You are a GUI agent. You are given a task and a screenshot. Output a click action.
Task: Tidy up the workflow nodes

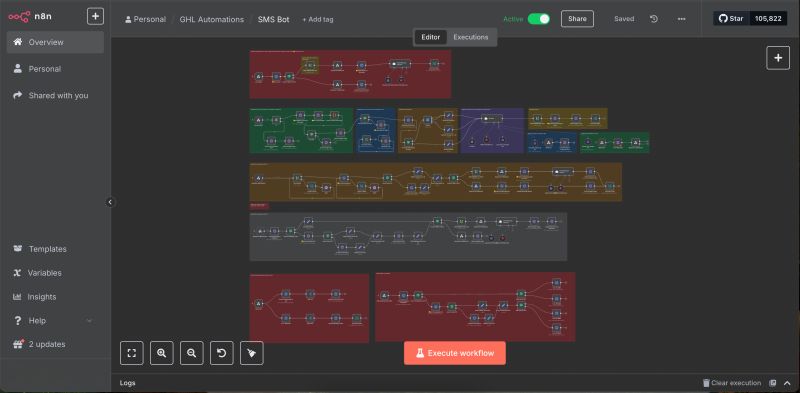252,353
